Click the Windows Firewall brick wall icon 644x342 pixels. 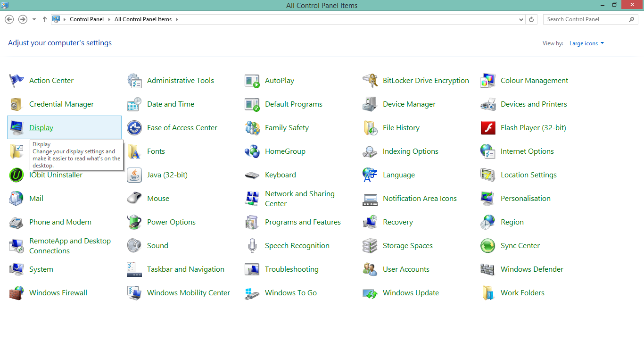pos(17,293)
